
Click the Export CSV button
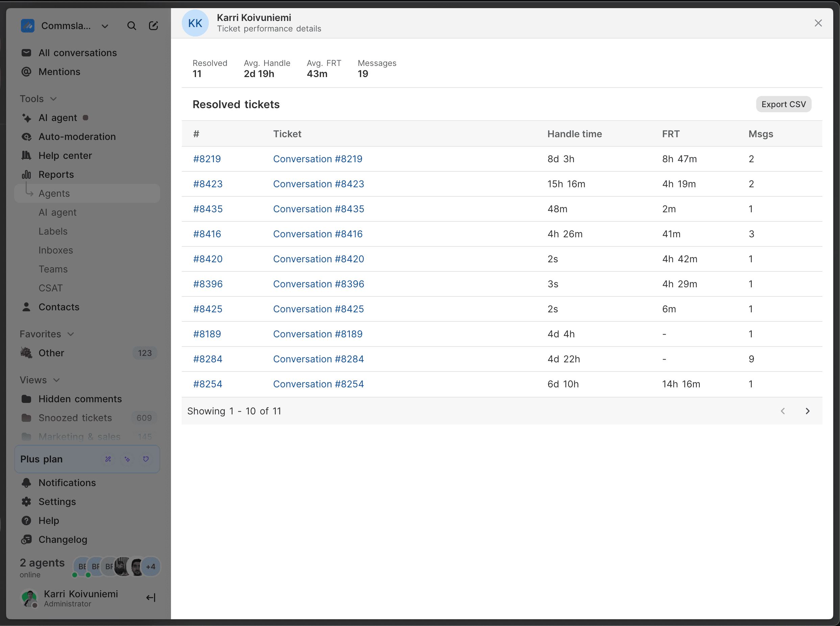click(x=783, y=104)
